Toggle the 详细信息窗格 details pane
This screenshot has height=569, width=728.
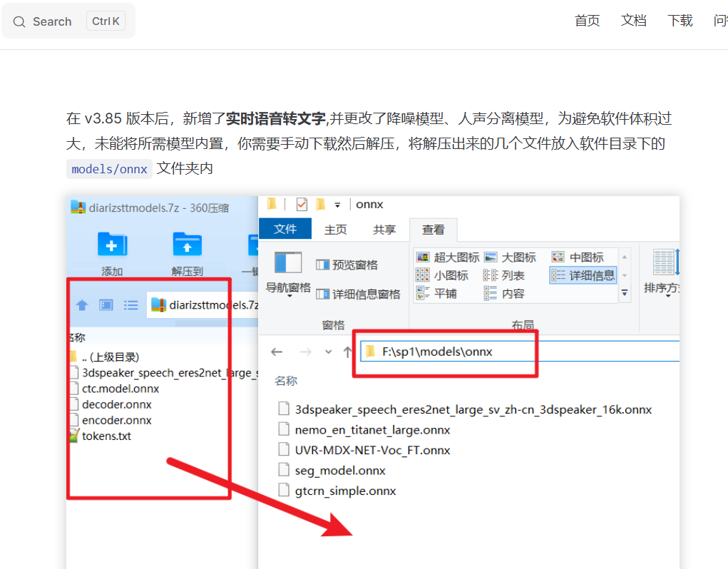[358, 294]
